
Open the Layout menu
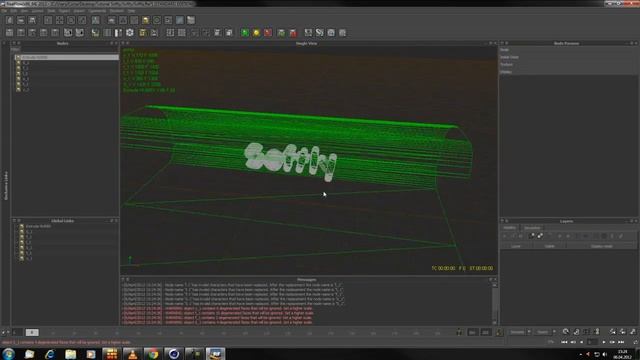click(x=38, y=11)
